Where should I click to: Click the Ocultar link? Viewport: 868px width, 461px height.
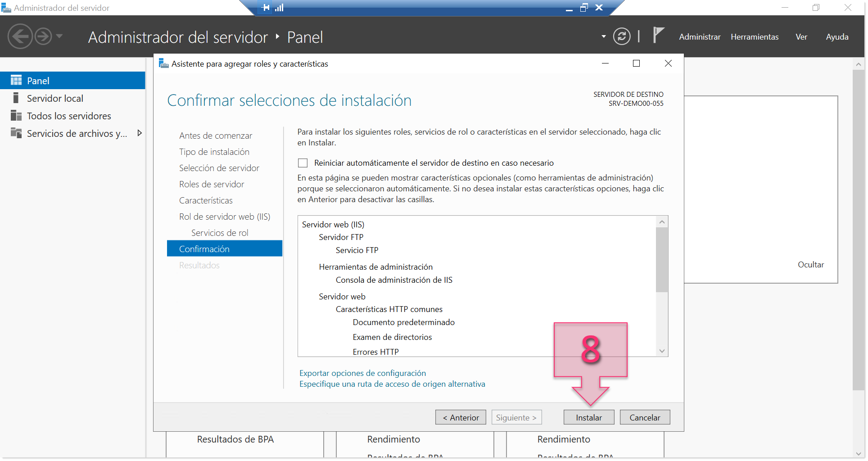coord(810,265)
